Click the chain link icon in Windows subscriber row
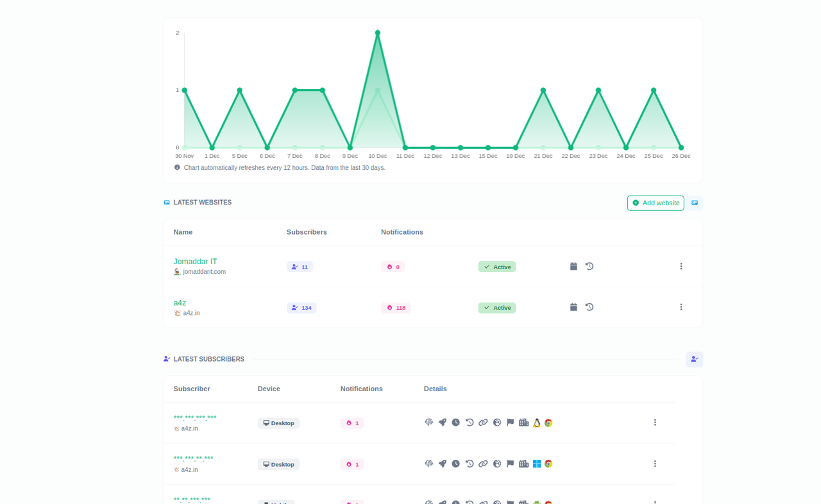Screen dimensions: 821x504 tap(483, 464)
